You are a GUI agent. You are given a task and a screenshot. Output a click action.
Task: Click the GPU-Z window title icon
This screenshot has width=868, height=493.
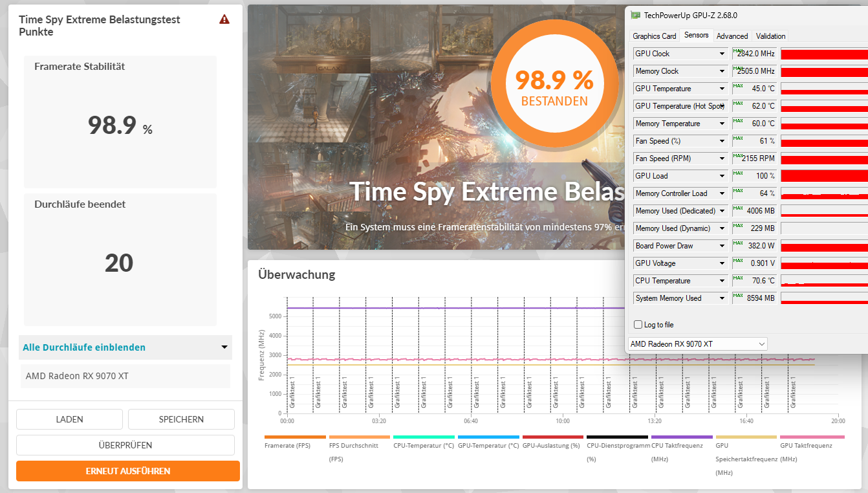point(636,15)
